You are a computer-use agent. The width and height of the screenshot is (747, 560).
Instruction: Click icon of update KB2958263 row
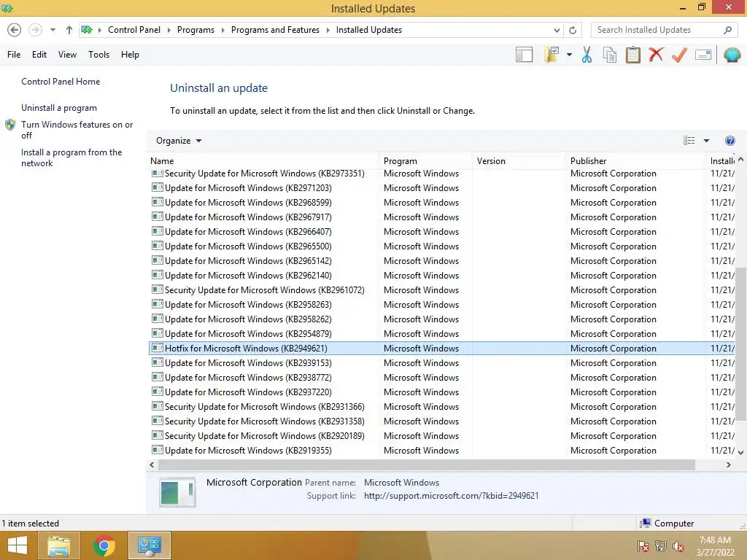click(x=158, y=304)
